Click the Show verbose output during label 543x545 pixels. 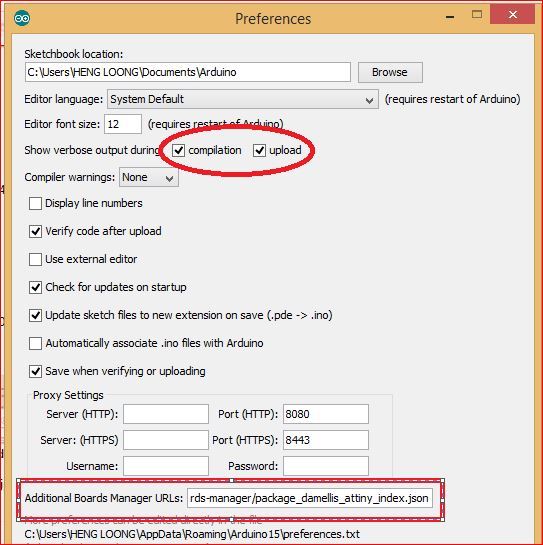point(92,151)
